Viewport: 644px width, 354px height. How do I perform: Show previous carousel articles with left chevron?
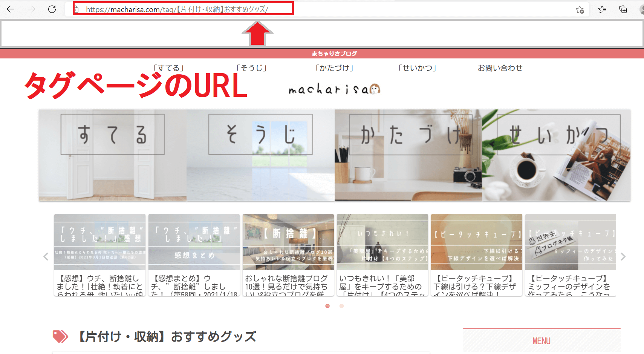pos(46,257)
